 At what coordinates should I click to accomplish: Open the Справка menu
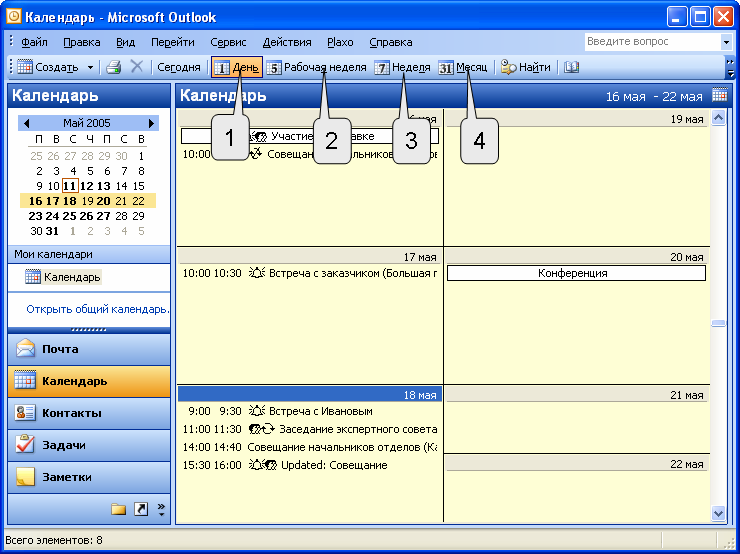(x=391, y=42)
